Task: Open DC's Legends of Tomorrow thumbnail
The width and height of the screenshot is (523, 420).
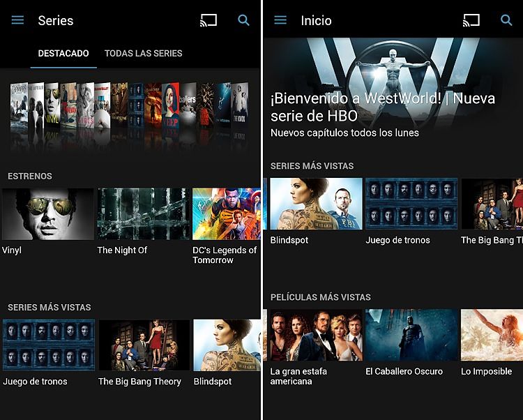Action: (227, 213)
